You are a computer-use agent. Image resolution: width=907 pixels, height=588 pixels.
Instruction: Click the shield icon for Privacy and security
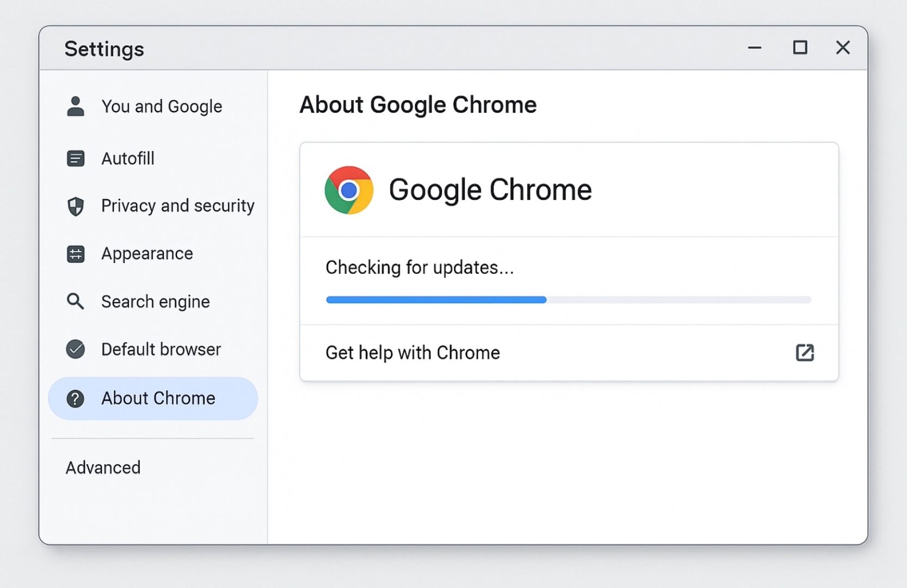[76, 206]
